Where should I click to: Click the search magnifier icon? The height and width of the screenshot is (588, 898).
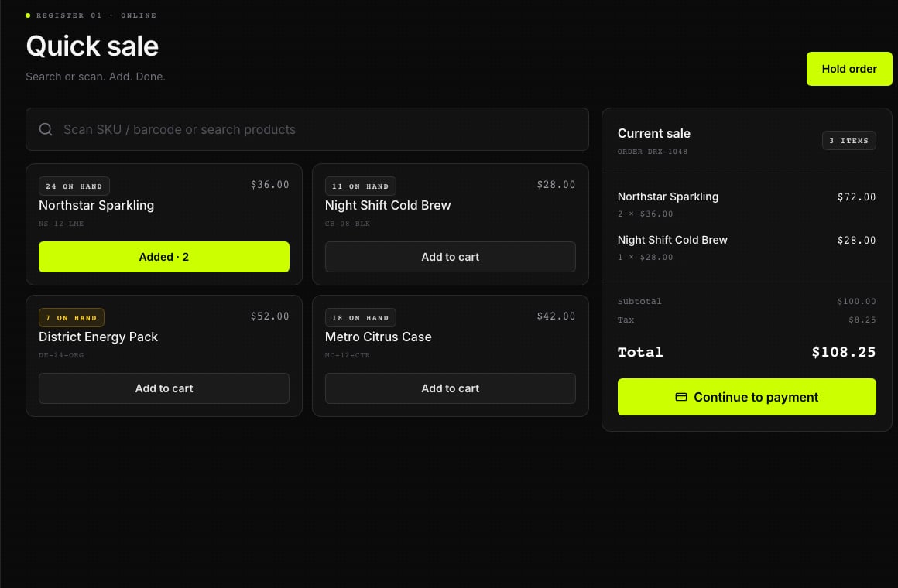coord(46,129)
